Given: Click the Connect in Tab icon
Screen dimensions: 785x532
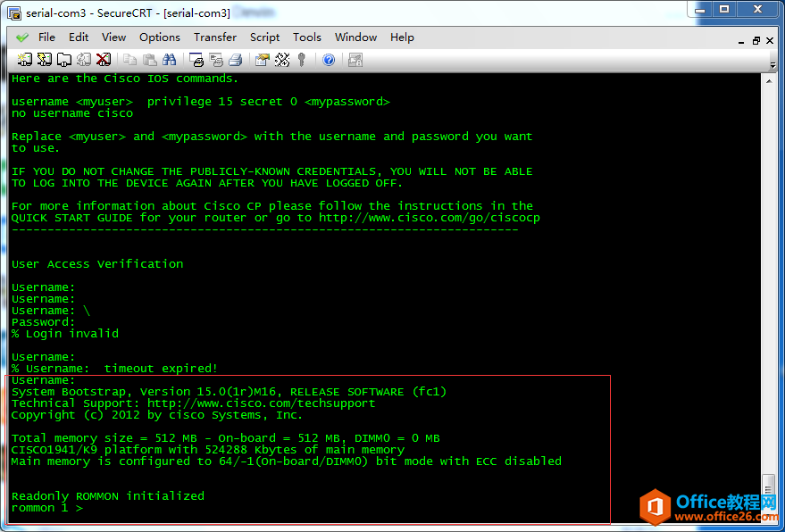Looking at the screenshot, I should 64,60.
